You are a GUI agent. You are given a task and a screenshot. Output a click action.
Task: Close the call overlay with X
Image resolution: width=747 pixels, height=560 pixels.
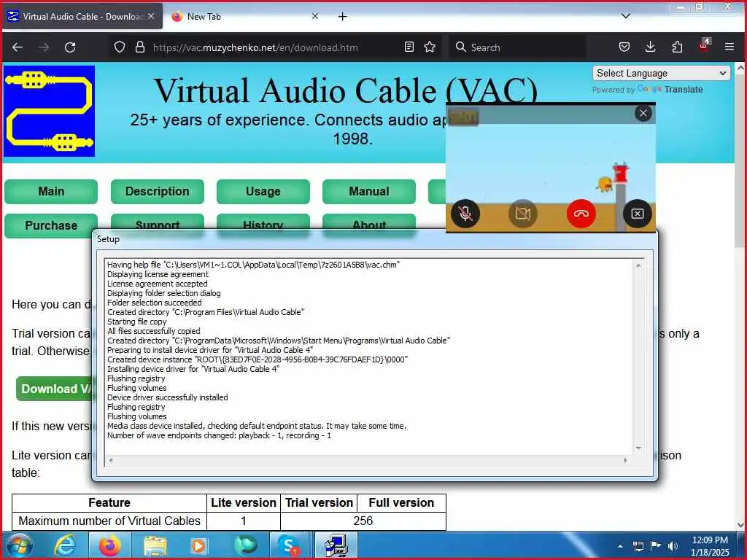643,113
